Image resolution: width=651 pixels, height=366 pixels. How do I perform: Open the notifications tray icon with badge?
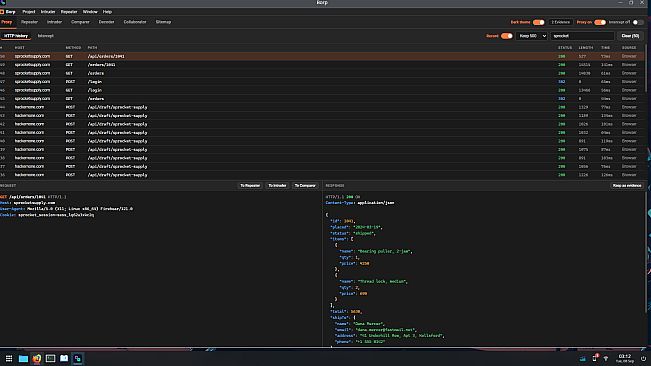coord(595,358)
